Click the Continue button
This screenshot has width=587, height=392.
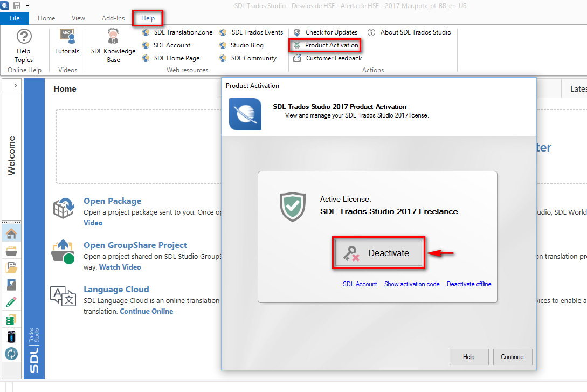pyautogui.click(x=512, y=357)
